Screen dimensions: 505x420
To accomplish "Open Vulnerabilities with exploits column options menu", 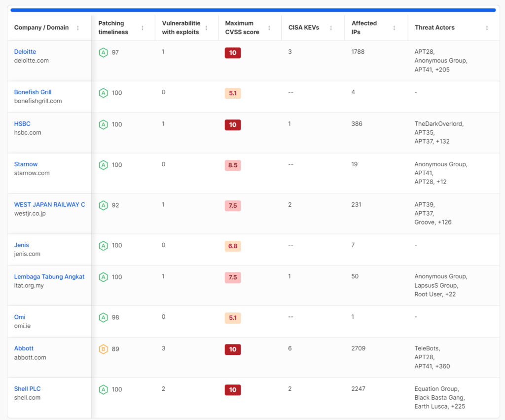I will click(206, 28).
